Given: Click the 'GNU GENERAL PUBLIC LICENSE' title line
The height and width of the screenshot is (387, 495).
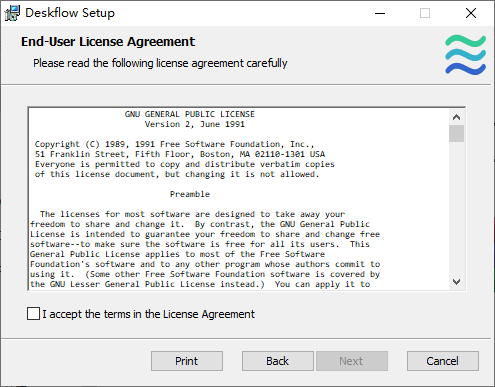Looking at the screenshot, I should (x=190, y=114).
